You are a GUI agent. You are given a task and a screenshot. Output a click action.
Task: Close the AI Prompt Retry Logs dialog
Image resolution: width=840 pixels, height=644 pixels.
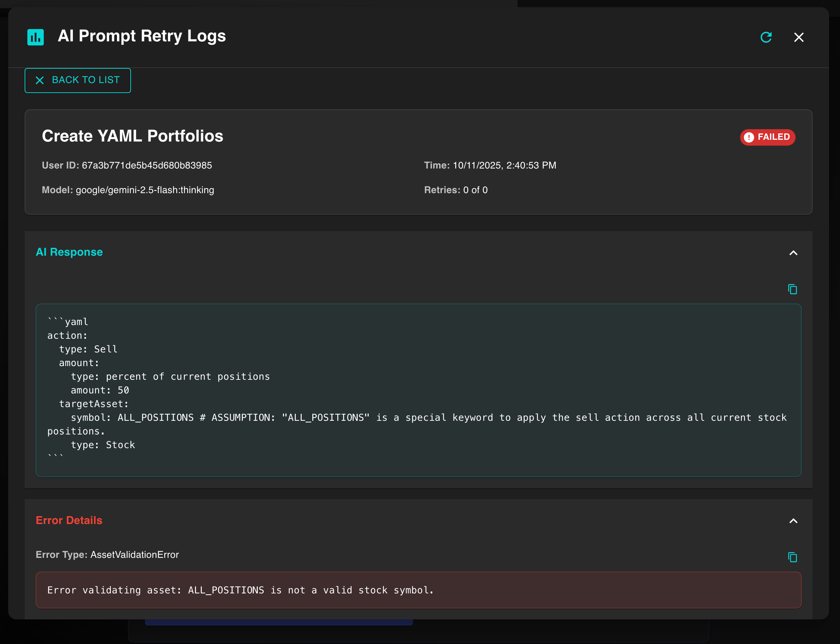coord(799,37)
